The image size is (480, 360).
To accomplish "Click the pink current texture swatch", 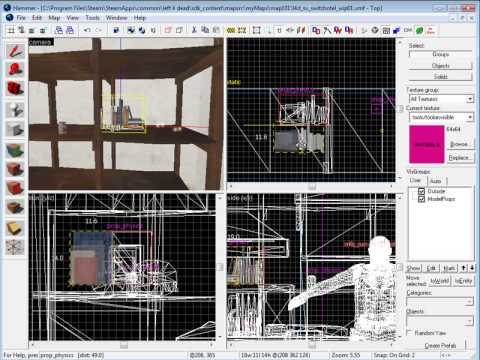I will click(427, 144).
